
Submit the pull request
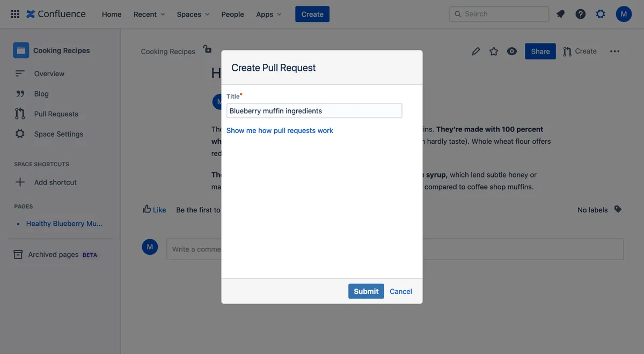point(366,291)
